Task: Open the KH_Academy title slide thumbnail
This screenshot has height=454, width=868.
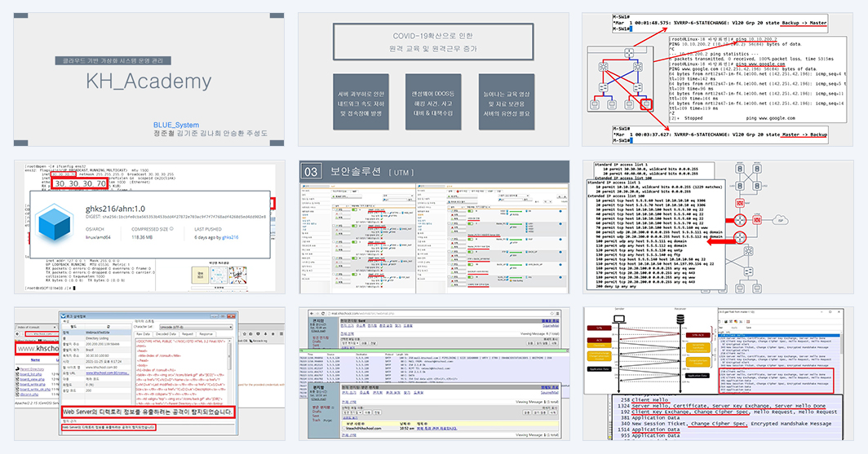Action: tap(149, 80)
